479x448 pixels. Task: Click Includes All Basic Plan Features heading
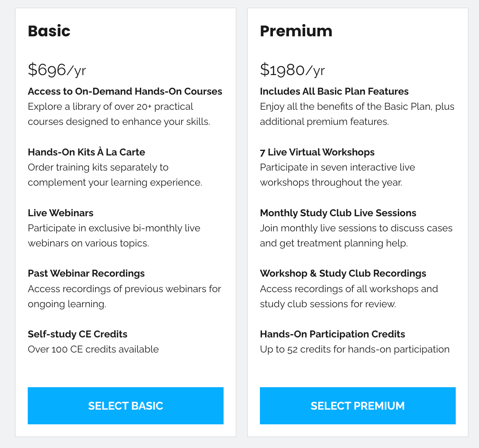[334, 91]
